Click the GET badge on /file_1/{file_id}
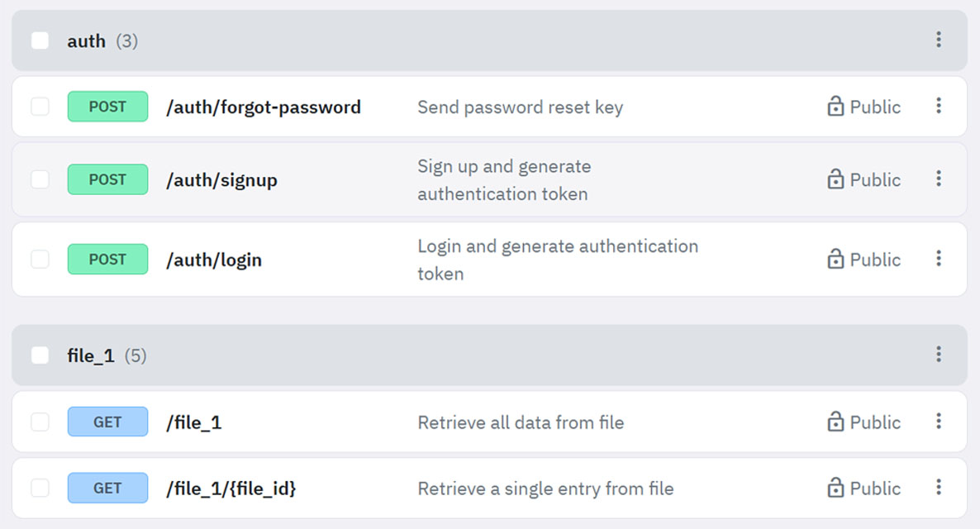980x529 pixels. tap(107, 488)
